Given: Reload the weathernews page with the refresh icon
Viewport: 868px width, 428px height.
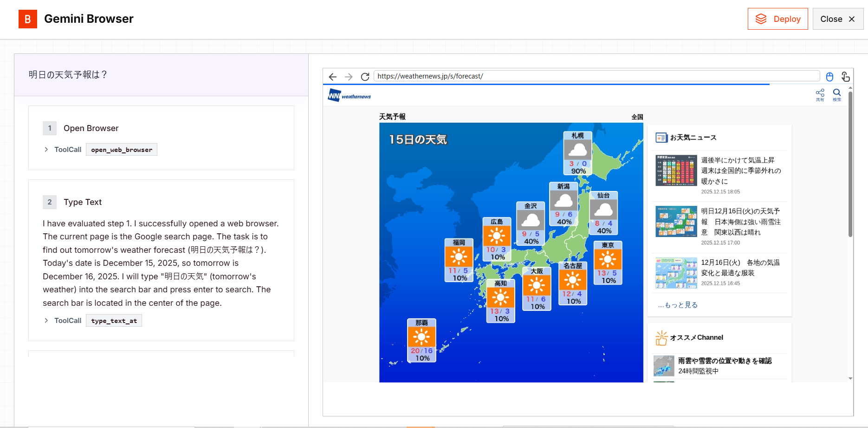Looking at the screenshot, I should click(365, 77).
